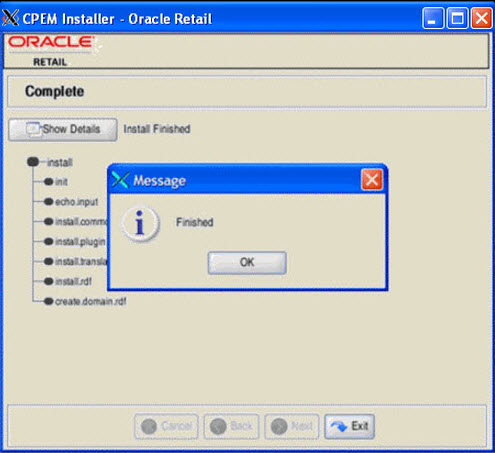Click the status bullet beside echo.input
This screenshot has width=495, height=453.
tap(49, 202)
